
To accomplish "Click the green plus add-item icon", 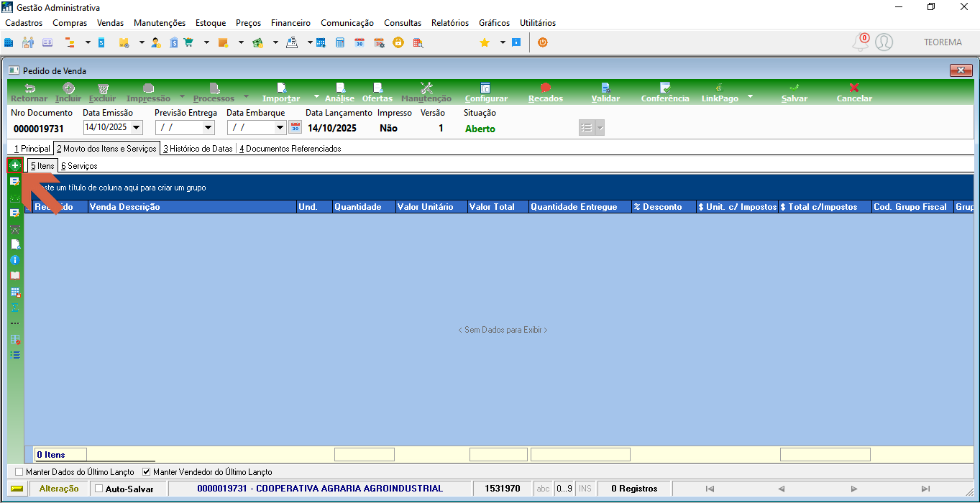I will tap(14, 166).
